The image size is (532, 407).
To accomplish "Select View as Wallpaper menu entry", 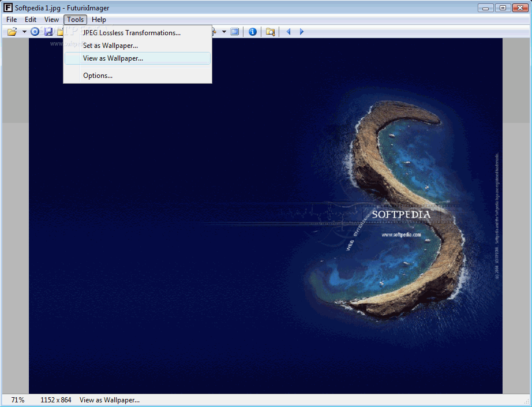I will coord(137,58).
